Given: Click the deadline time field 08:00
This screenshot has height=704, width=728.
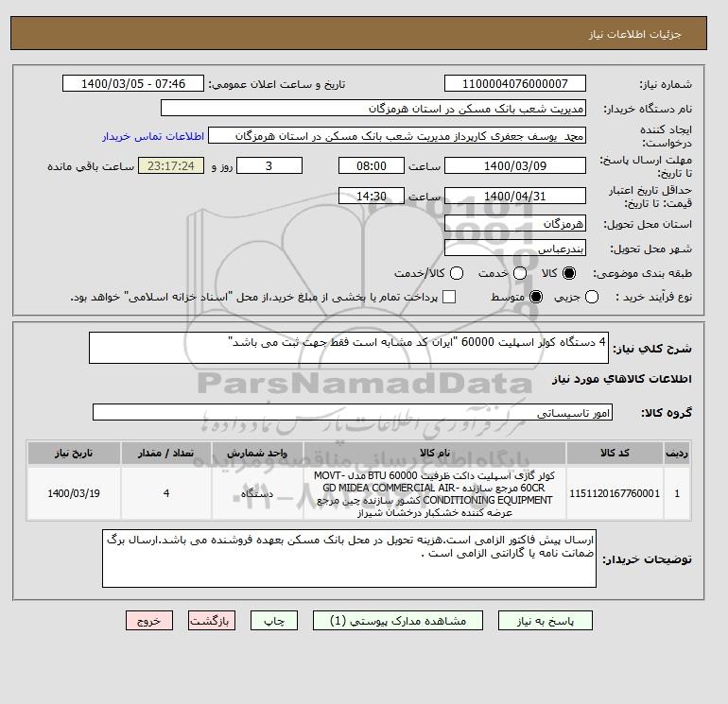Looking at the screenshot, I should click(x=372, y=165).
